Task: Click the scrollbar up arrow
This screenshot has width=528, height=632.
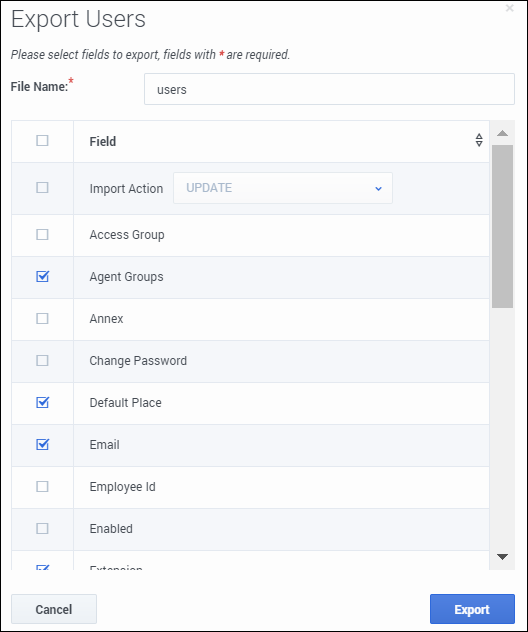Action: pos(502,133)
